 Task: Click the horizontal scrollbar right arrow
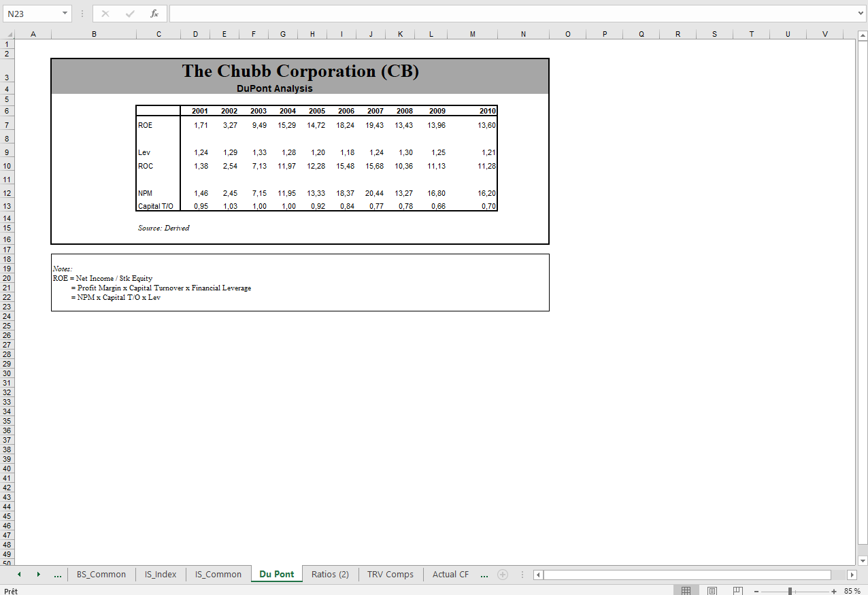pos(852,575)
